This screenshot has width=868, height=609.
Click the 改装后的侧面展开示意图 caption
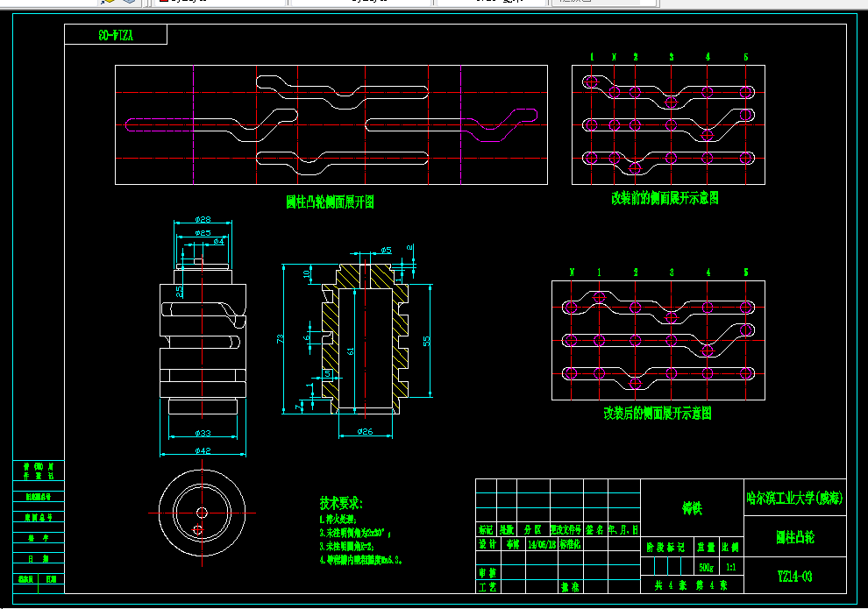click(x=657, y=414)
